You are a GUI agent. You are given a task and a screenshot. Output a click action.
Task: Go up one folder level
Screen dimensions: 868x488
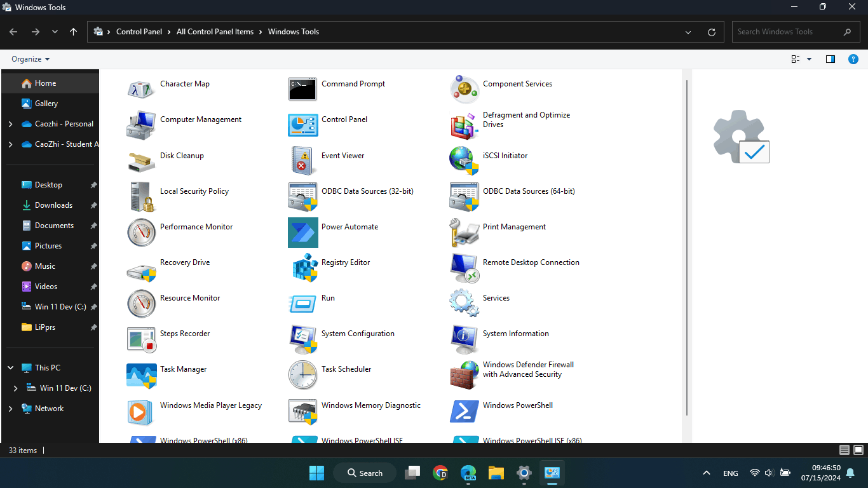[74, 32]
